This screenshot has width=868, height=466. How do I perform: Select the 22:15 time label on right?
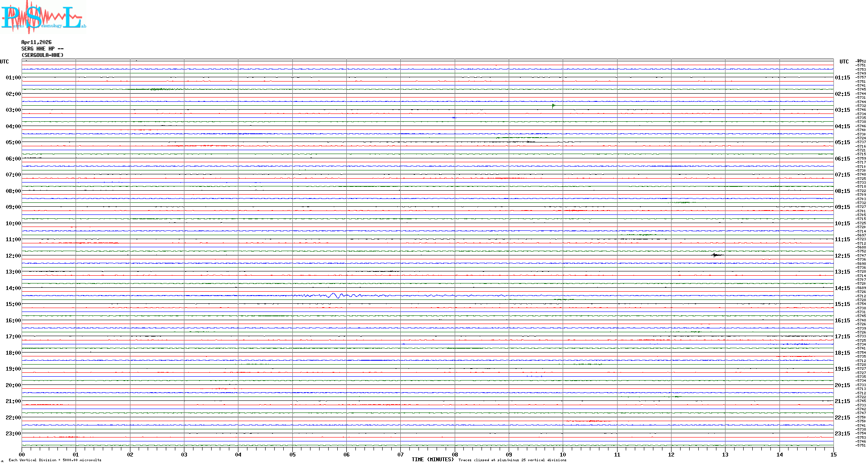842,418
